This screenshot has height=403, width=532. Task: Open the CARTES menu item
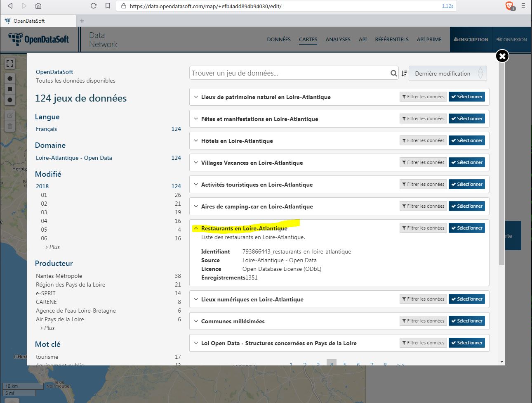pos(308,40)
